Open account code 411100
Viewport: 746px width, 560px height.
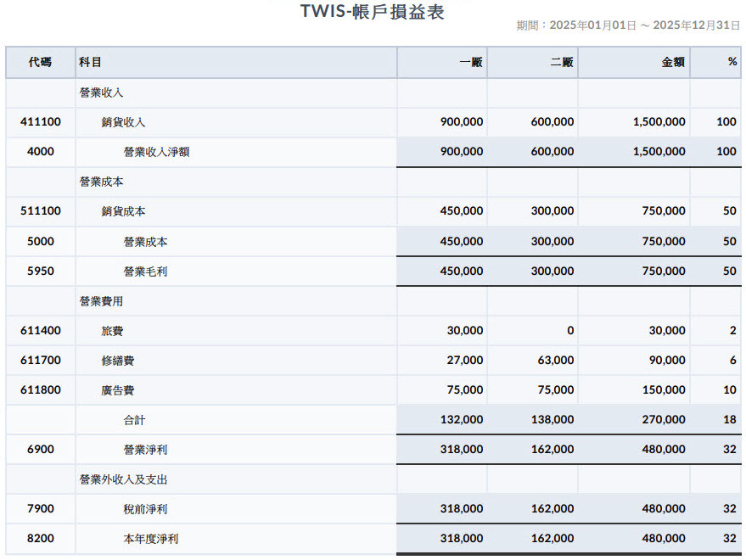tap(41, 122)
